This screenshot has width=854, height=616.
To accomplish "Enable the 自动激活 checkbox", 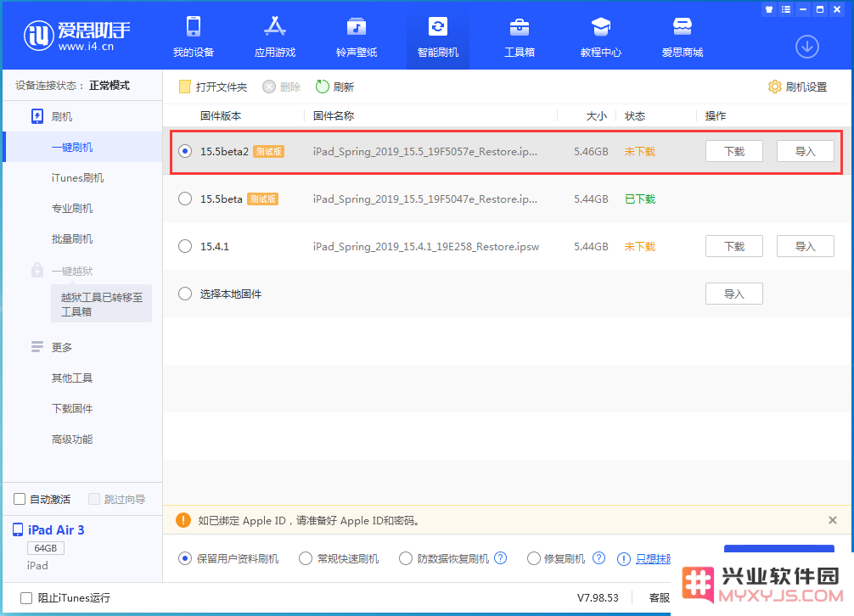I will click(x=20, y=499).
